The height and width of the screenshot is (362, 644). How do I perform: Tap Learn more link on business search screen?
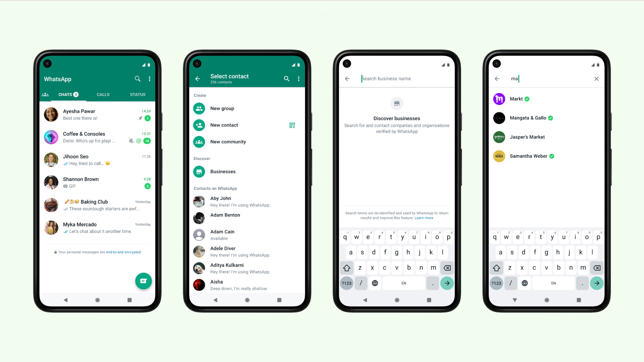click(x=423, y=218)
